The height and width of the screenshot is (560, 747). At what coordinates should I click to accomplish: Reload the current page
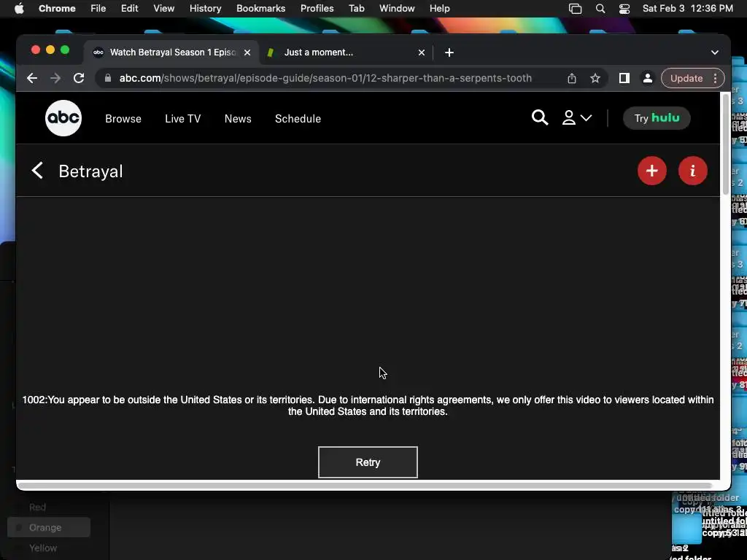79,78
